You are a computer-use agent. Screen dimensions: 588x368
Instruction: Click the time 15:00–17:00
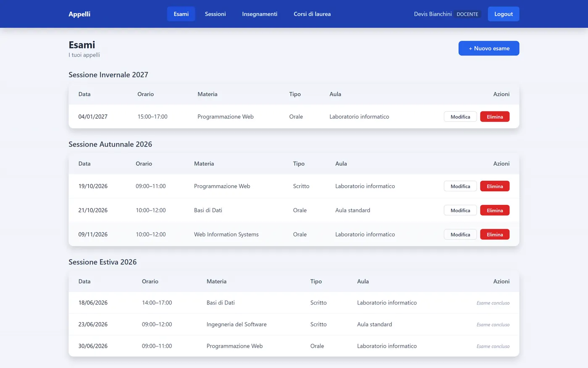(x=152, y=117)
